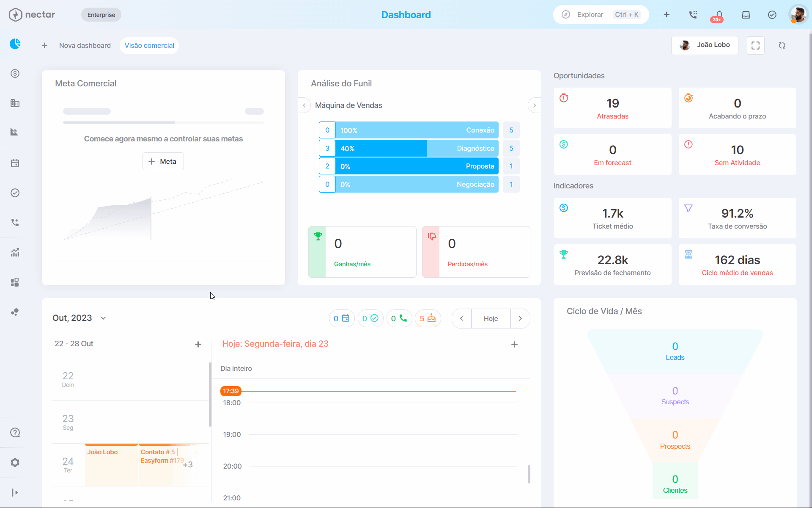This screenshot has height=508, width=812.
Task: Open the João Lobo event on day 24
Action: tap(111, 464)
